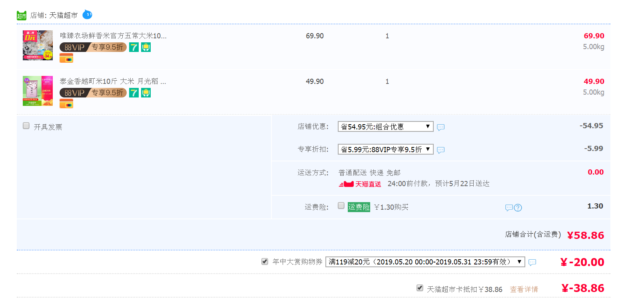Click the ¥-20.00 coupon deduction amount
This screenshot has height=300, width=644.
point(582,262)
